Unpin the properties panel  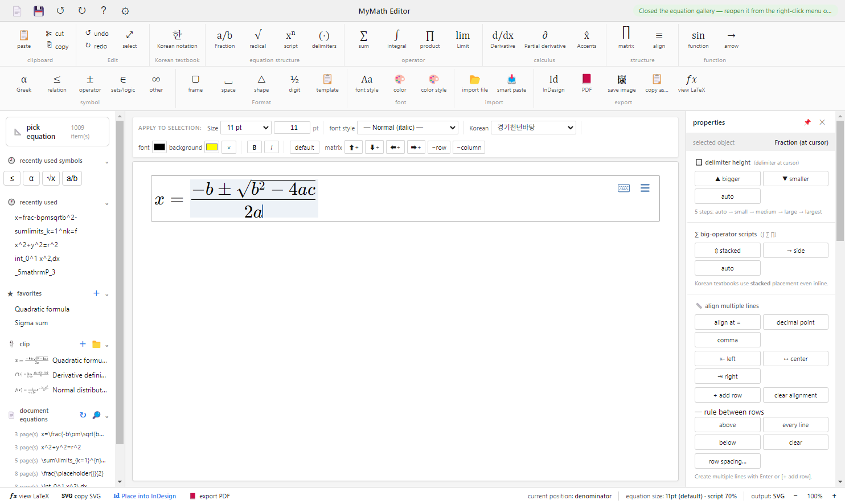click(807, 122)
